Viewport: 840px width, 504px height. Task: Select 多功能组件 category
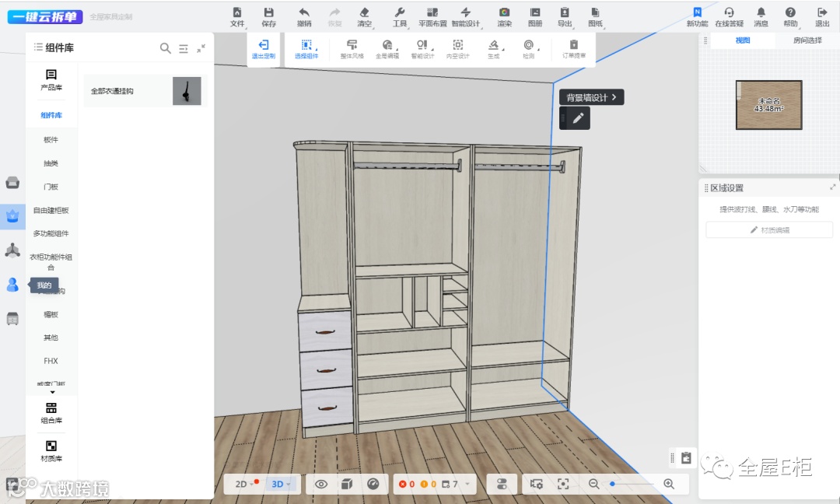pos(51,233)
